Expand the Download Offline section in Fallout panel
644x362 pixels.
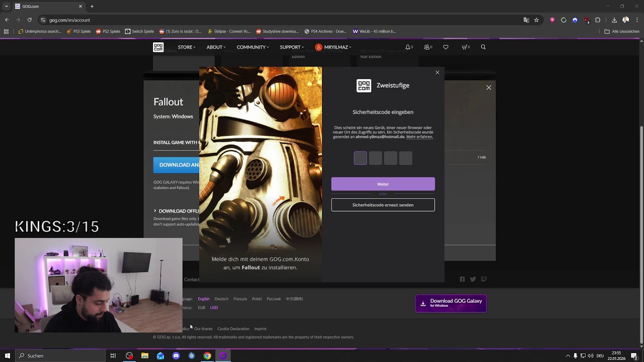click(176, 211)
